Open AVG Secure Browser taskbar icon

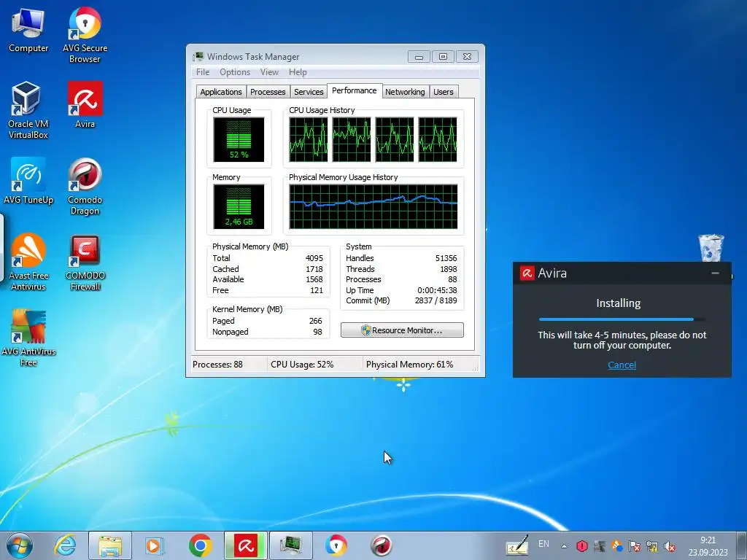click(x=336, y=545)
